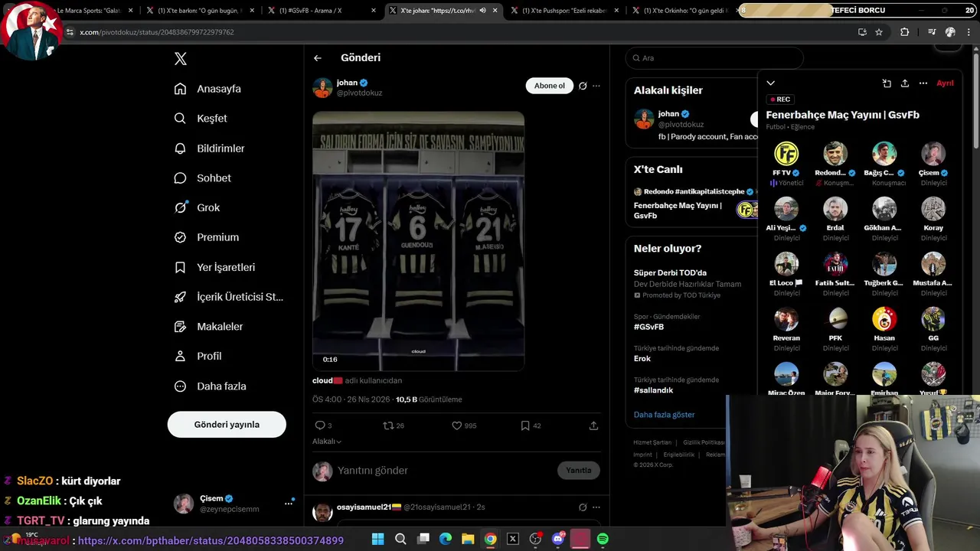
Task: Open the Windows Start menu
Action: [377, 540]
